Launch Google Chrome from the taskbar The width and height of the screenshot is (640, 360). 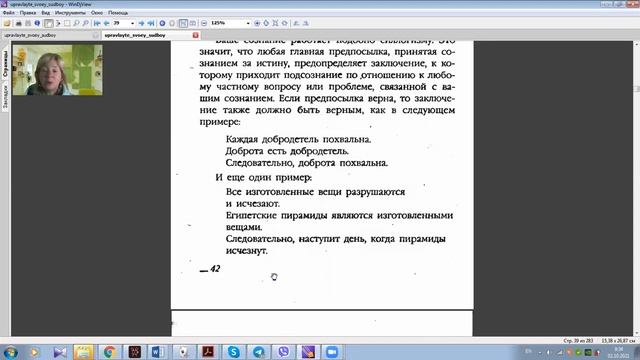pyautogui.click(x=109, y=352)
